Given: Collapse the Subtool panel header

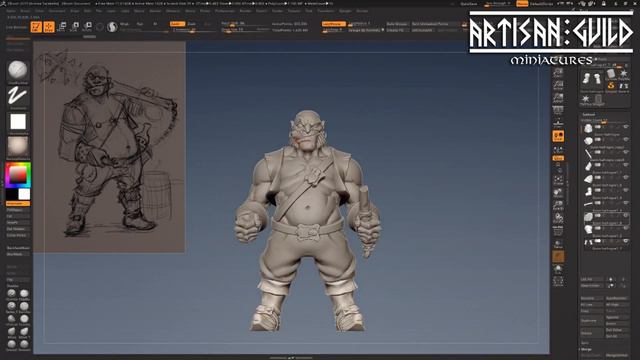Looking at the screenshot, I should pos(589,115).
